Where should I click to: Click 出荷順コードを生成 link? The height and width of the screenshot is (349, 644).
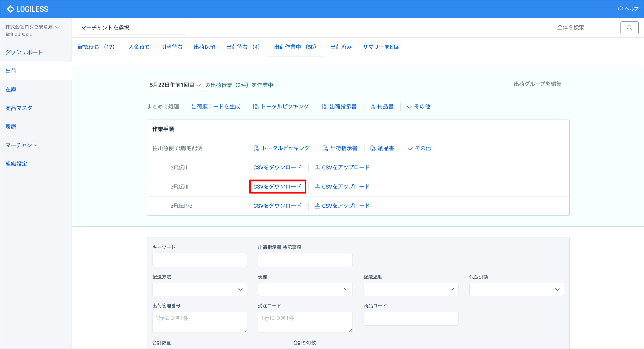(x=216, y=106)
